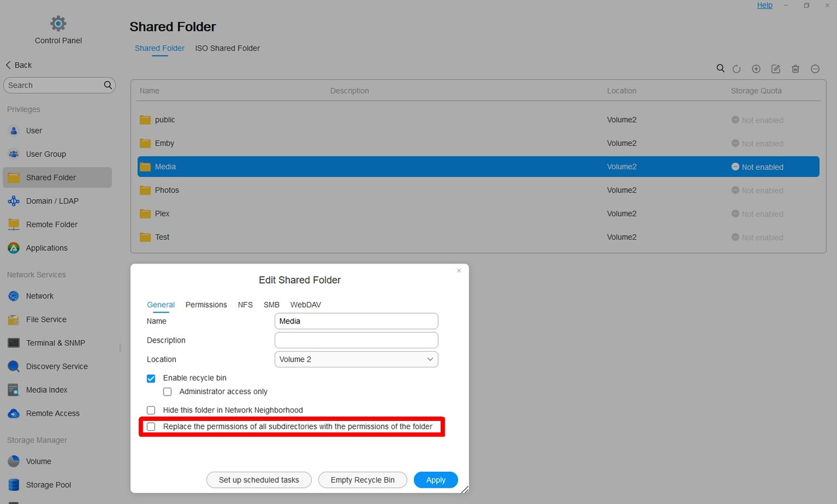Open the Domain / LDAP icon
The width and height of the screenshot is (837, 504).
pyautogui.click(x=14, y=201)
